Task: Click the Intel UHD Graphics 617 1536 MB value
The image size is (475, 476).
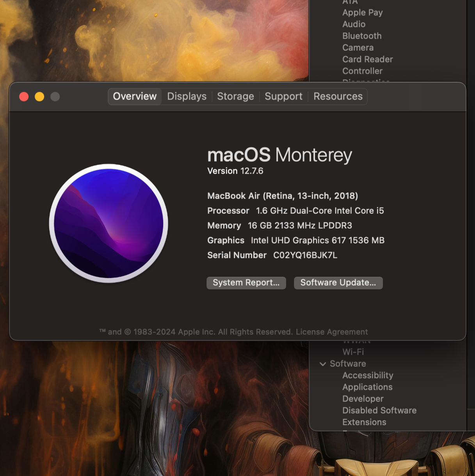Action: (318, 240)
